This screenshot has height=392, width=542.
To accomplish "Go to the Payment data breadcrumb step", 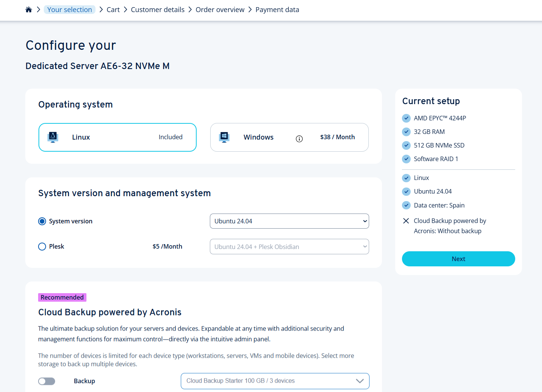I will (277, 9).
